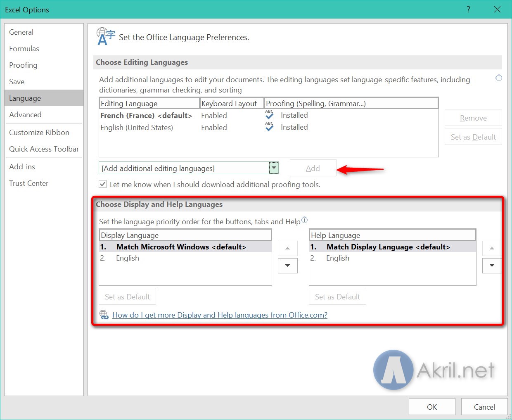Click proofing installed icon for English (United States)
Image resolution: width=512 pixels, height=420 pixels.
[x=269, y=127]
